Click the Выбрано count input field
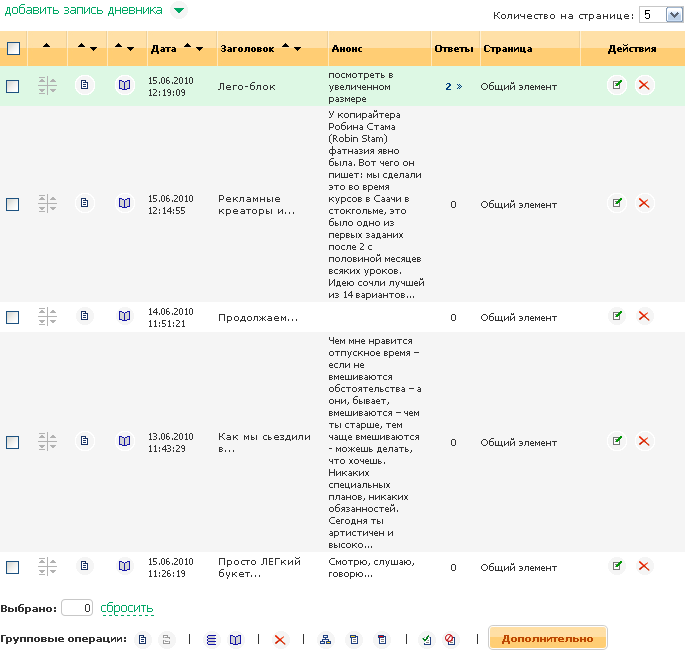This screenshot has width=685, height=657. tap(77, 608)
